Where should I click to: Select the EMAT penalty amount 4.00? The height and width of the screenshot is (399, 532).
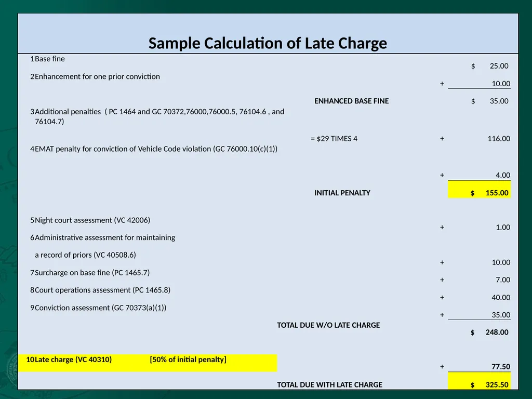point(503,175)
